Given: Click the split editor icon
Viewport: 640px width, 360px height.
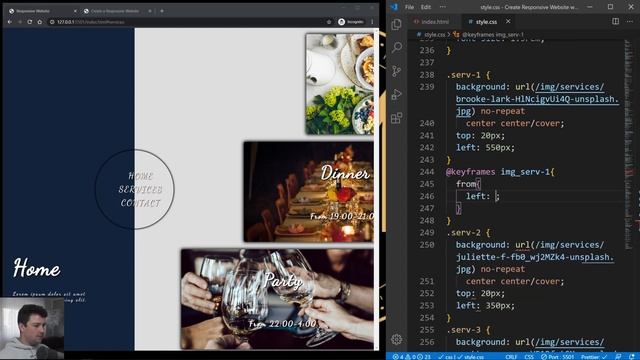Looking at the screenshot, I should click(616, 21).
